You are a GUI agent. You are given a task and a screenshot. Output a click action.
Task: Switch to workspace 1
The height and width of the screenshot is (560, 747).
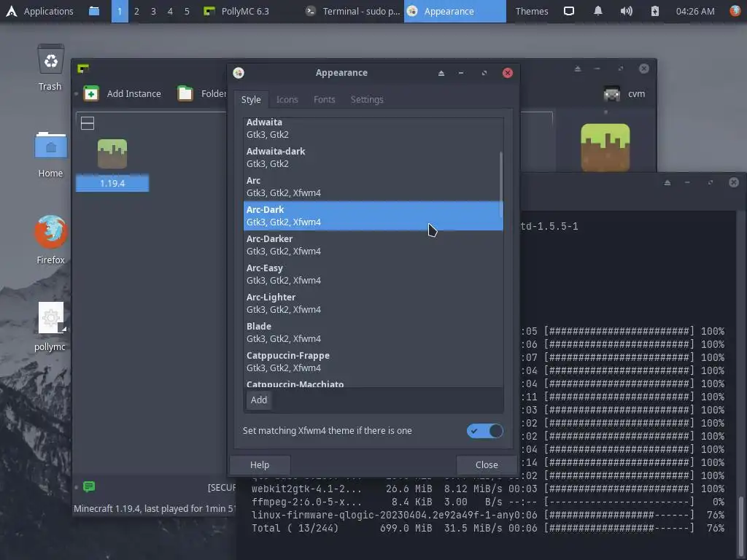coord(120,11)
